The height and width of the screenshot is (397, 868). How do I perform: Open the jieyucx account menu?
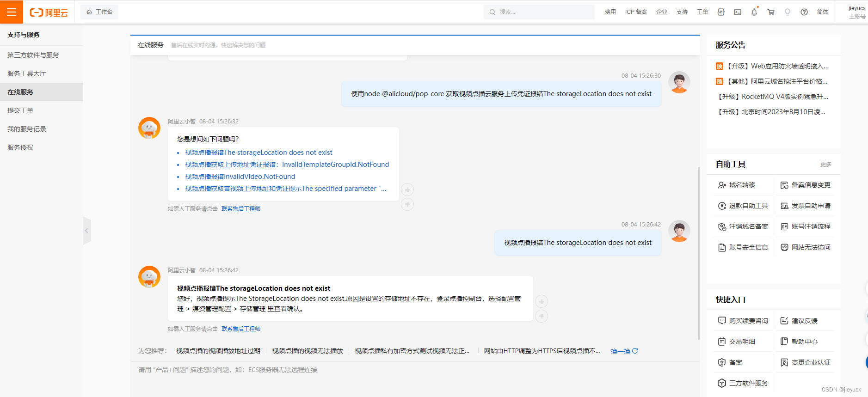pos(856,12)
